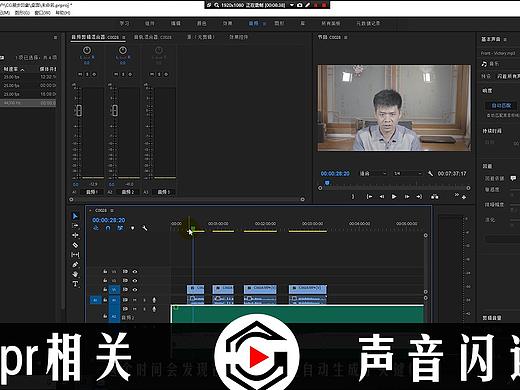The image size is (520, 390).
Task: Click Play in the Program monitor
Action: coord(394,197)
